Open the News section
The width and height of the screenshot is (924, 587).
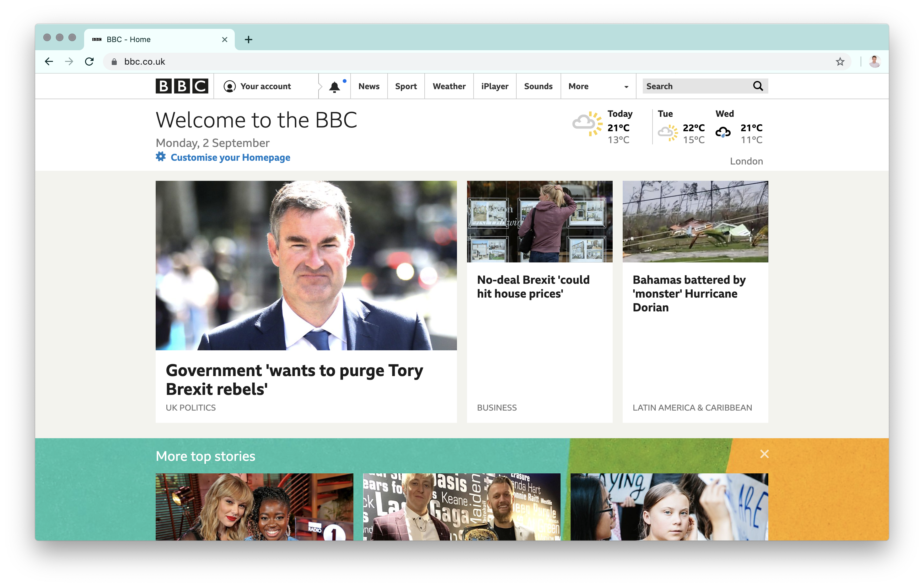point(369,86)
